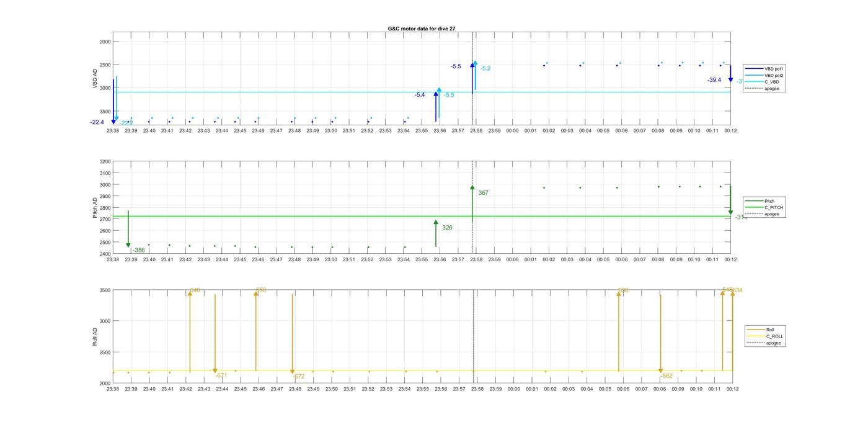Screen dimensions: 868x430
Task: Click the light blue '-5.5' data label
Action: [449, 95]
